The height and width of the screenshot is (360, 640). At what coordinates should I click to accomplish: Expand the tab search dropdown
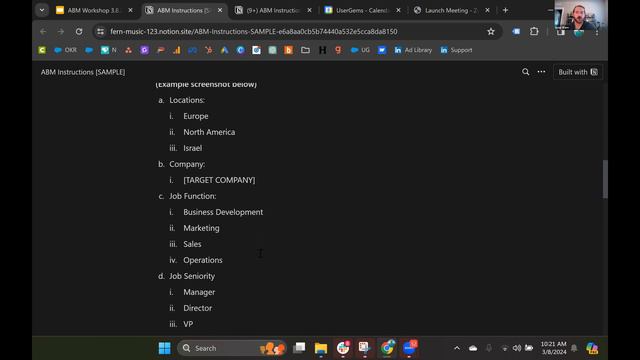(x=42, y=10)
